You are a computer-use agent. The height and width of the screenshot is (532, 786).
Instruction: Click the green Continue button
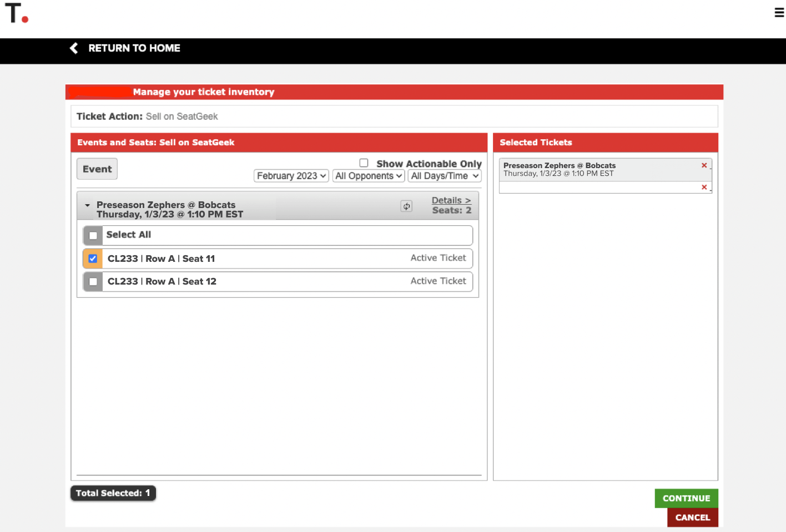point(686,498)
